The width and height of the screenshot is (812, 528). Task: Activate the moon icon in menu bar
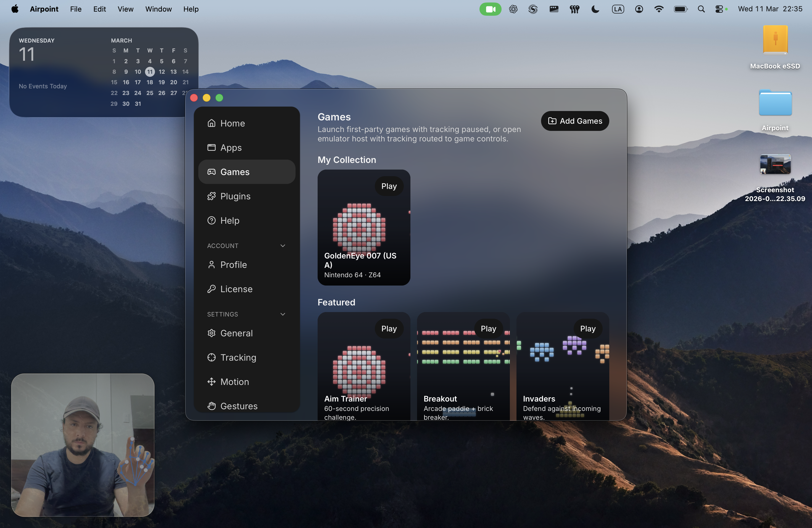point(595,9)
